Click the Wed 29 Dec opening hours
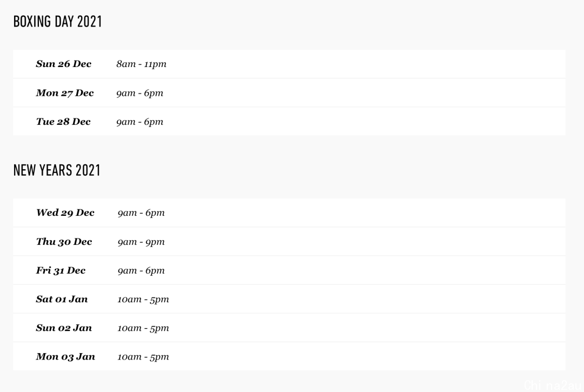The width and height of the screenshot is (584, 392). (x=141, y=212)
